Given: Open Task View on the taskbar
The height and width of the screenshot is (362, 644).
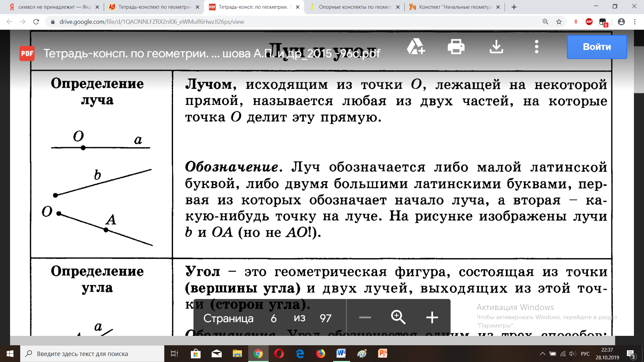Looking at the screenshot, I should (174, 354).
